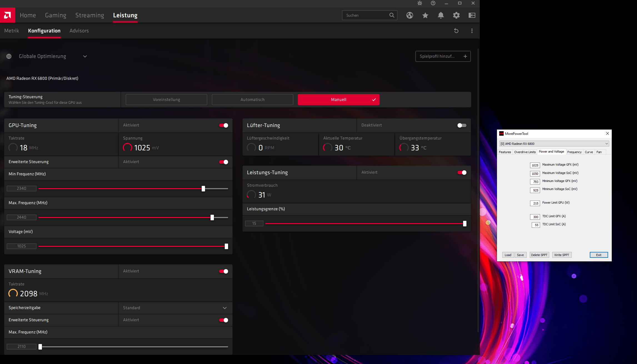Screen dimensions: 637x364
Task: Select the Automatisch tuning button
Action: point(252,100)
